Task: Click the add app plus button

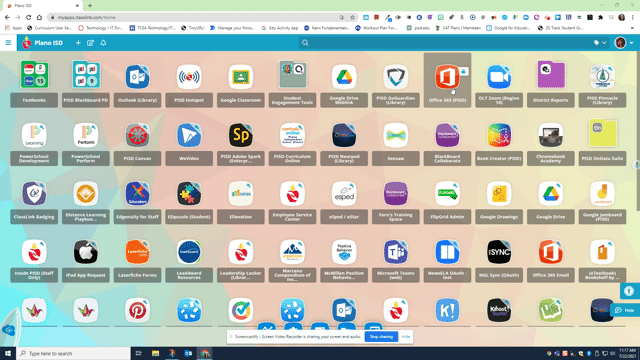Action: click(x=78, y=42)
